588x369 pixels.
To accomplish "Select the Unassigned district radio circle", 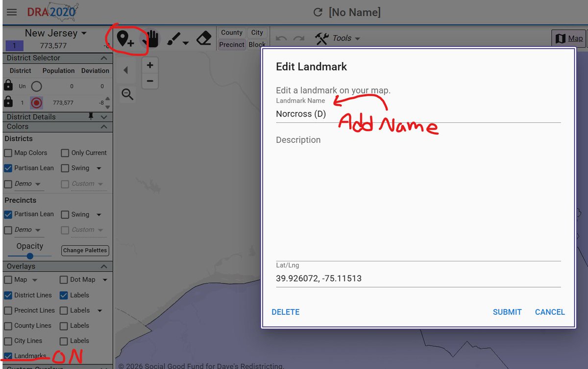I will coord(36,87).
